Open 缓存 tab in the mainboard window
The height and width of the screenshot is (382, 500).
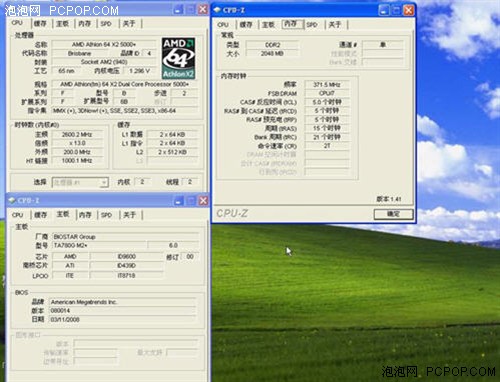[41, 215]
